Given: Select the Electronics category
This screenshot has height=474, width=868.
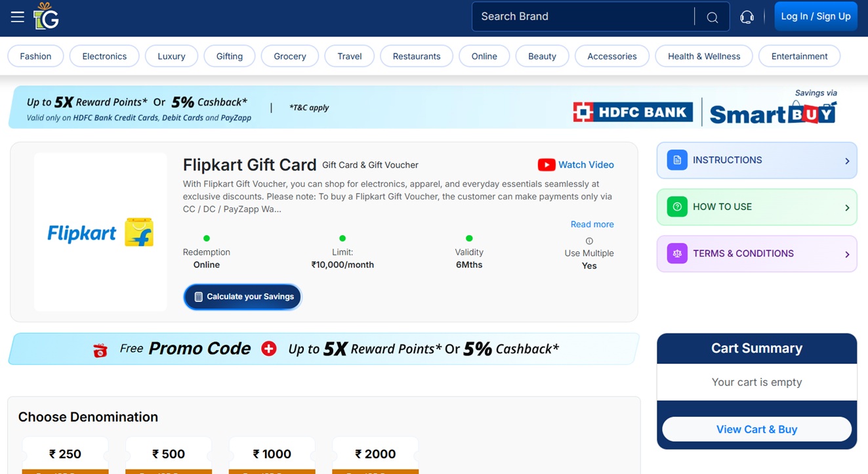Looking at the screenshot, I should click(104, 56).
